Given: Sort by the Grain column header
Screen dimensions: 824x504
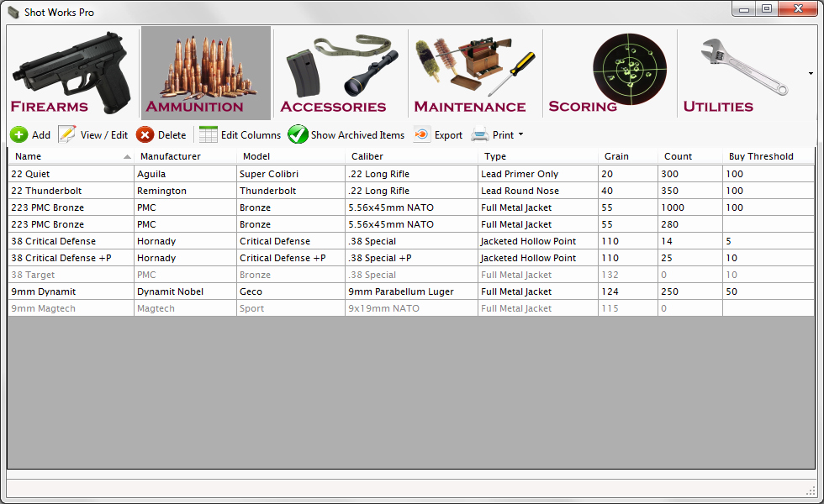Looking at the screenshot, I should click(628, 156).
